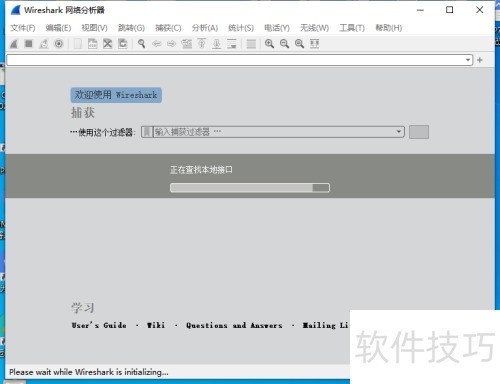Click the Wireshark title bar app icon

pyautogui.click(x=16, y=10)
